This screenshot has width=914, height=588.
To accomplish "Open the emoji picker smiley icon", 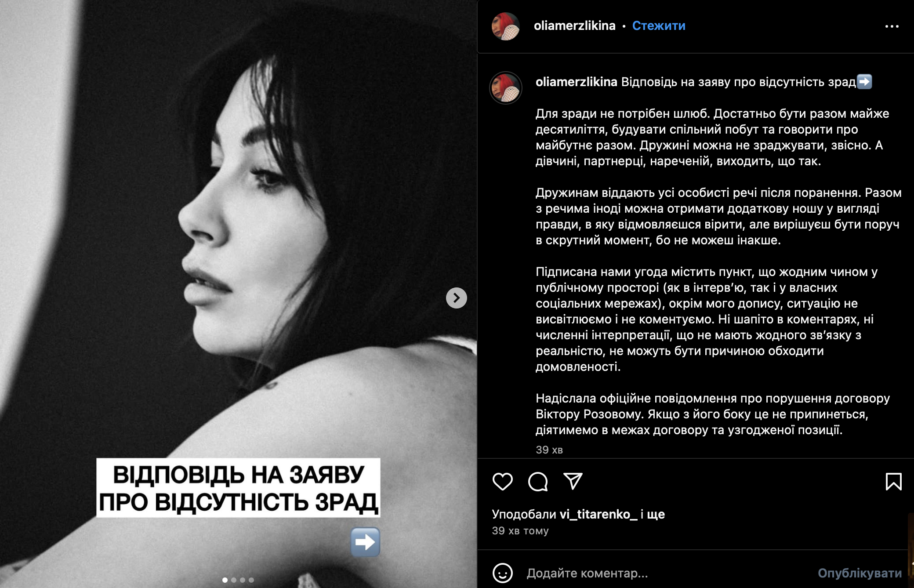I will [x=503, y=573].
